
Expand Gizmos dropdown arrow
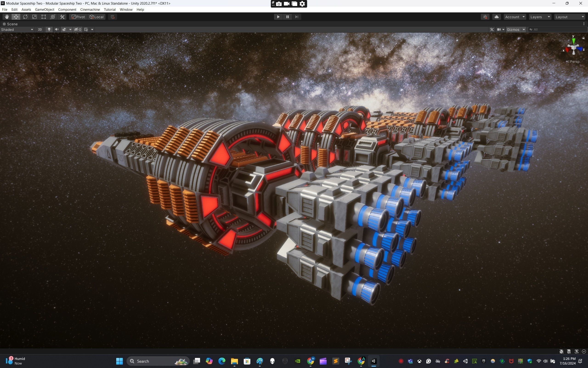tap(524, 29)
